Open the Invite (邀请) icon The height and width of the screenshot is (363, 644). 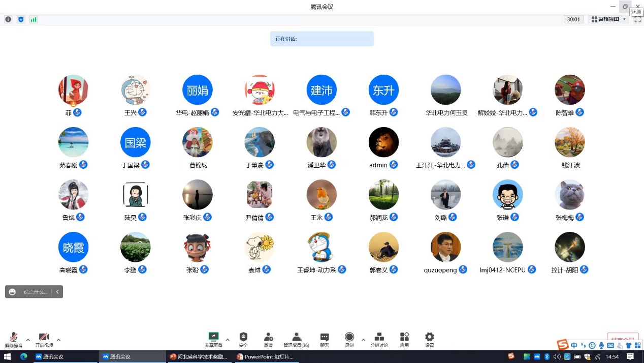pyautogui.click(x=268, y=339)
